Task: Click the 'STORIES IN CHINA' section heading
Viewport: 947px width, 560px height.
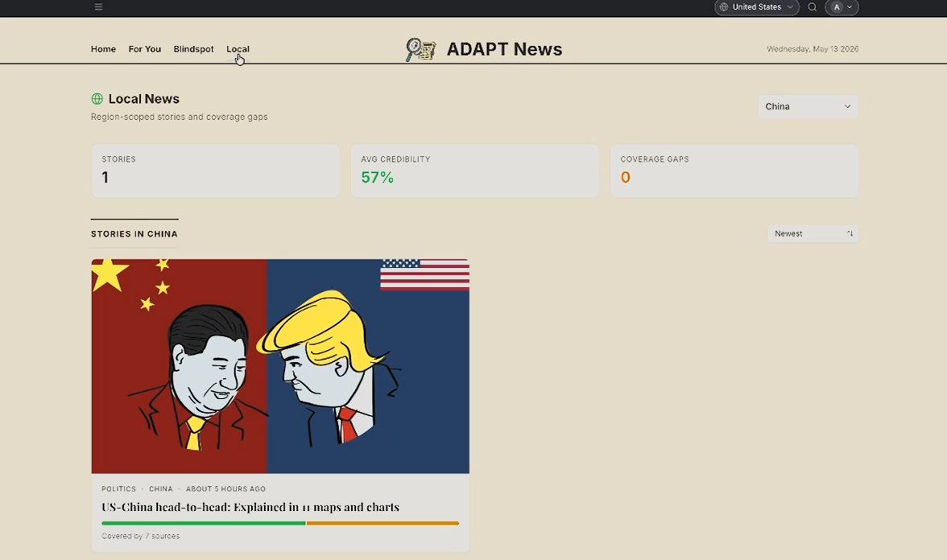Action: click(x=134, y=233)
